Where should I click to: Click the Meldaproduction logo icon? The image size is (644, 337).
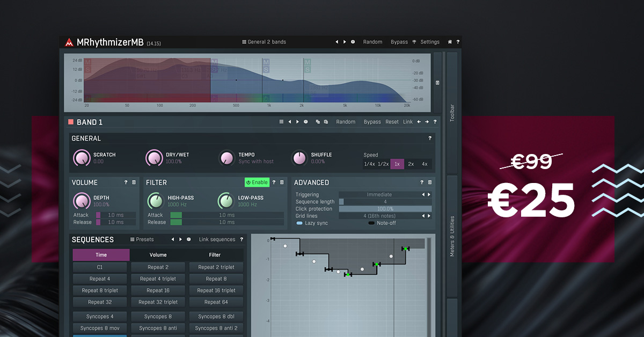point(69,42)
